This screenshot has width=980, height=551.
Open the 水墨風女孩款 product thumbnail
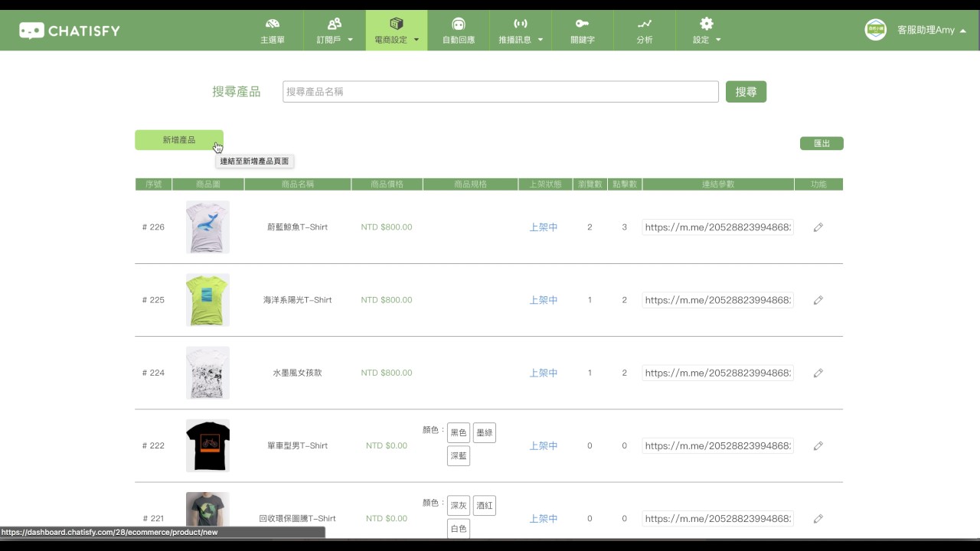click(x=207, y=373)
